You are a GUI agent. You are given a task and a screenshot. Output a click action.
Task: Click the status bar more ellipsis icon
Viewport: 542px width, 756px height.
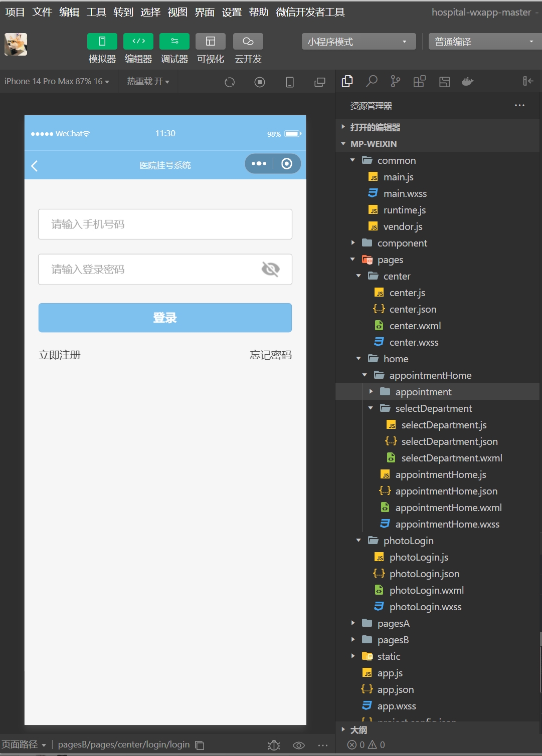click(x=323, y=745)
